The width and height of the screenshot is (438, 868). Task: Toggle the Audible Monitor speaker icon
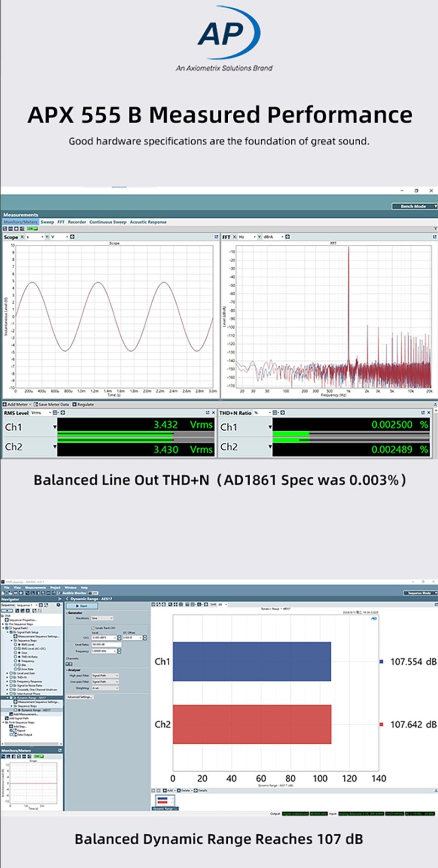click(60, 593)
